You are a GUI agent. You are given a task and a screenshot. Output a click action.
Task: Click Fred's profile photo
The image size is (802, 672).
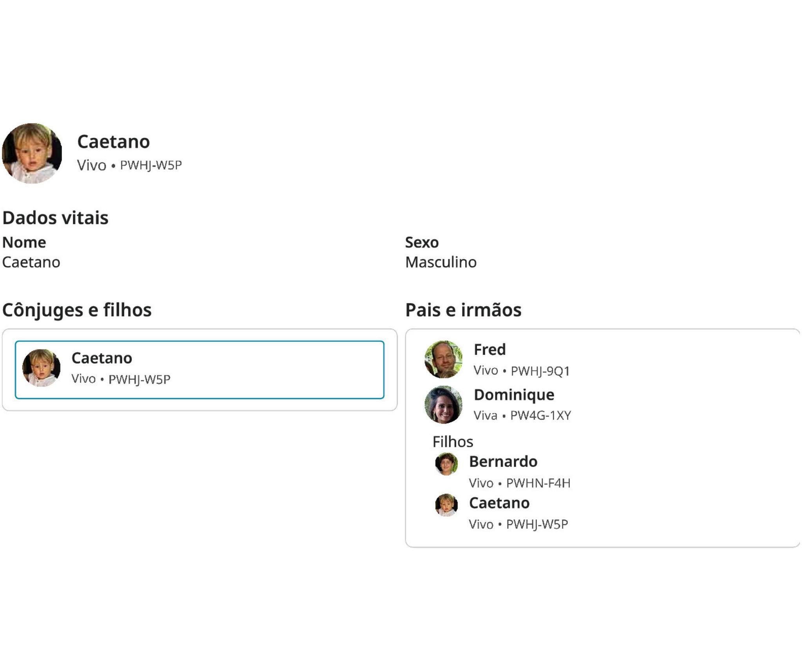click(443, 359)
